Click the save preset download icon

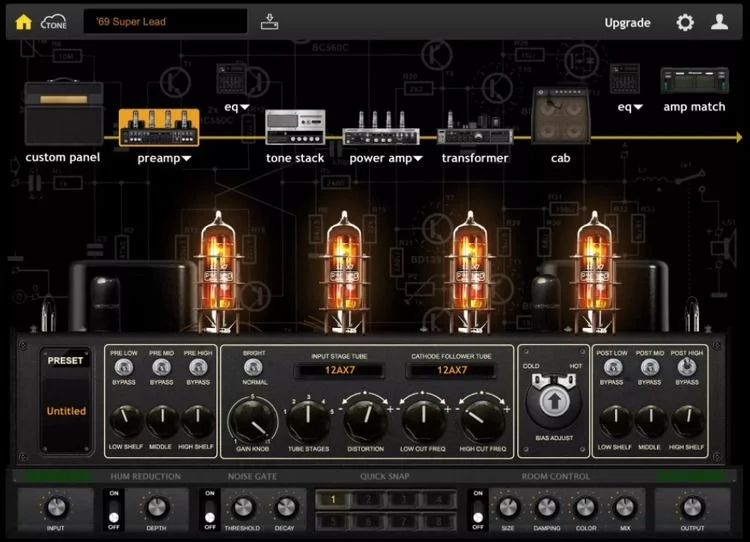coord(269,22)
